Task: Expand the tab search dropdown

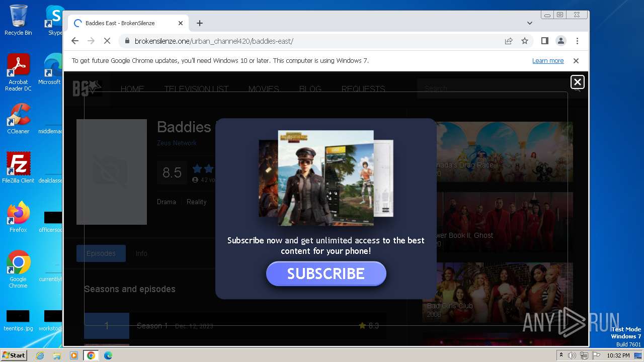Action: 530,23
